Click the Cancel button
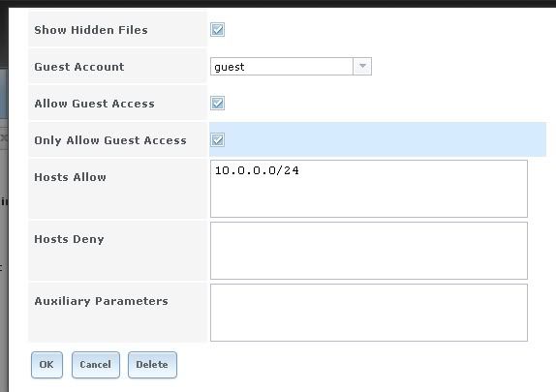 pyautogui.click(x=96, y=365)
